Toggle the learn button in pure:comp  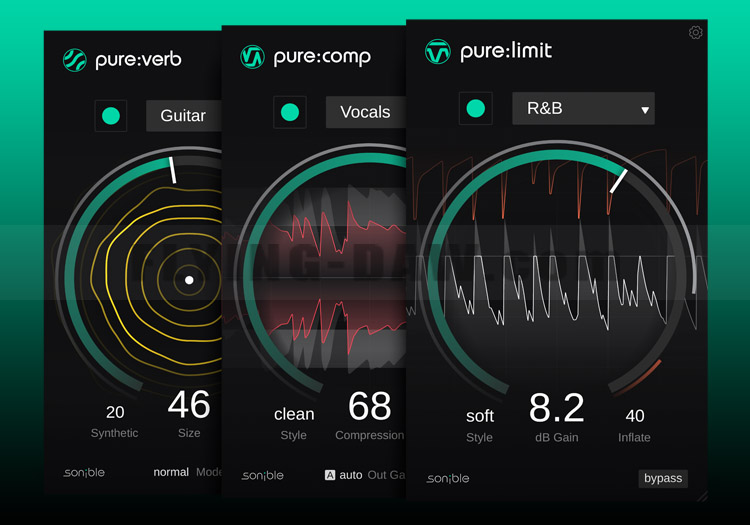pyautogui.click(x=290, y=112)
